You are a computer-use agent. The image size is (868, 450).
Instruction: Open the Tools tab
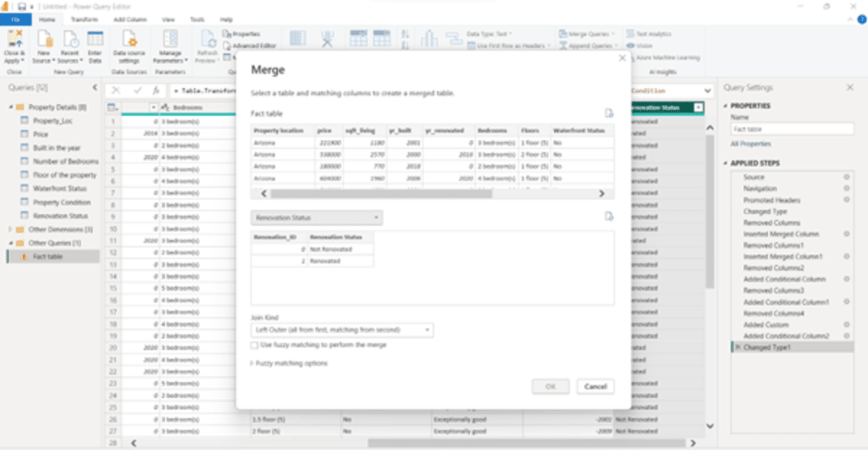click(x=197, y=20)
